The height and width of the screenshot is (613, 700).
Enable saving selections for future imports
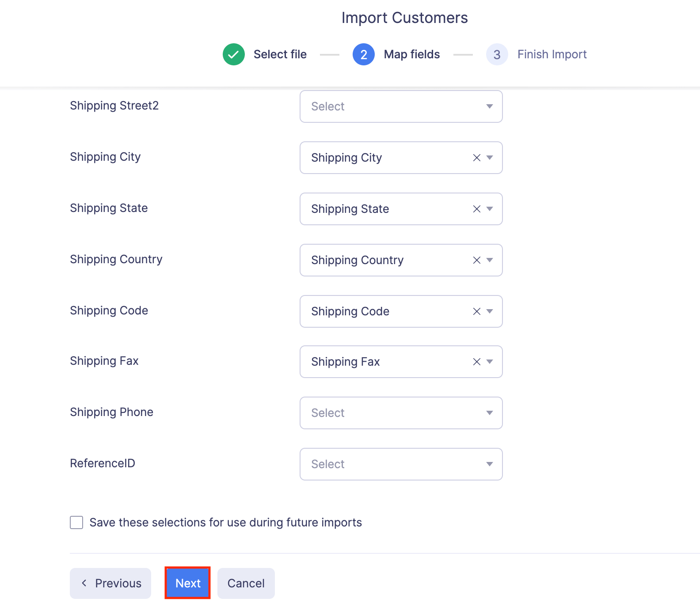tap(76, 522)
